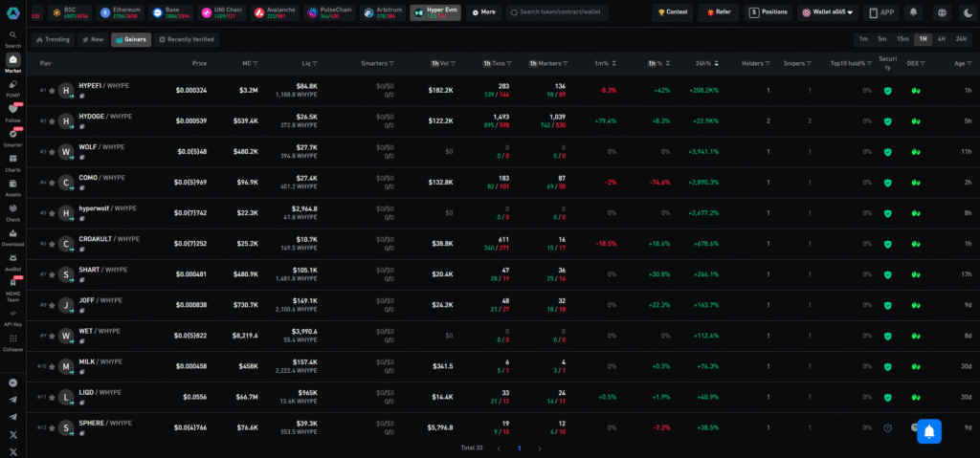Switch to the New tab

coord(93,39)
